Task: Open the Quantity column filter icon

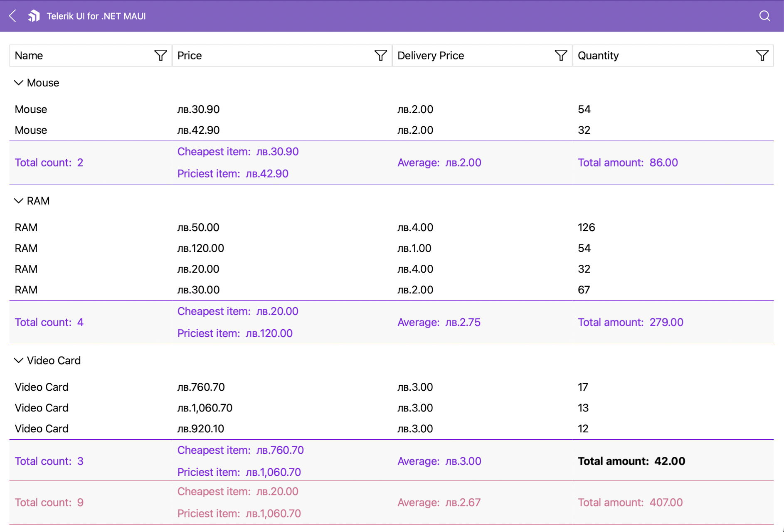Action: [x=762, y=55]
